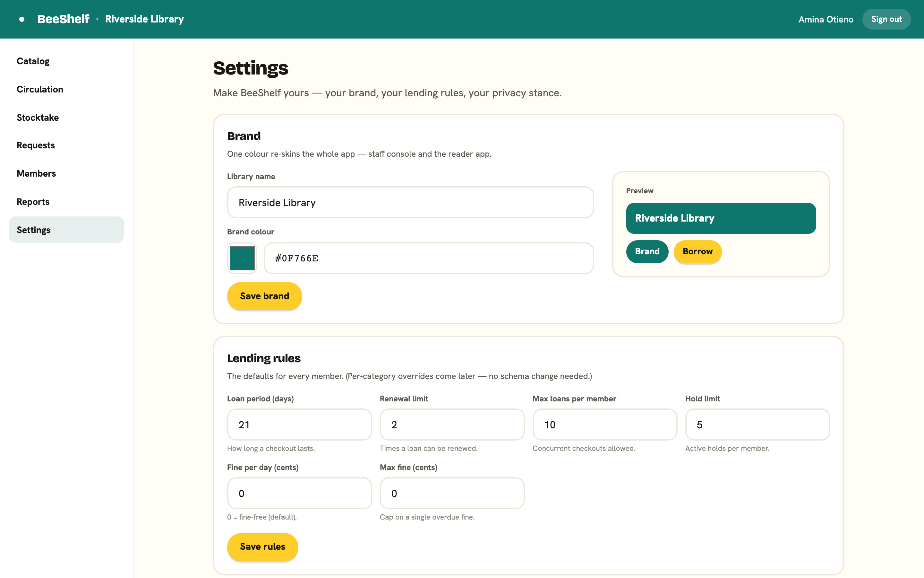Click the Library name label
This screenshot has height=578, width=924.
pos(251,177)
